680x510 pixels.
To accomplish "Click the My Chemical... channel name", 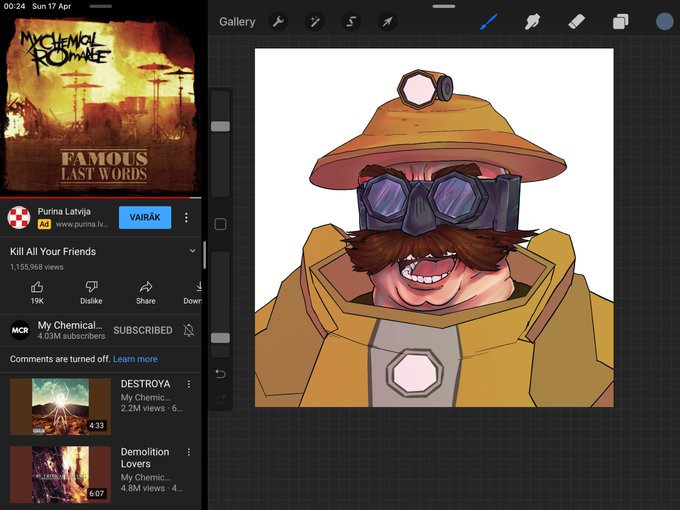I will pyautogui.click(x=70, y=325).
